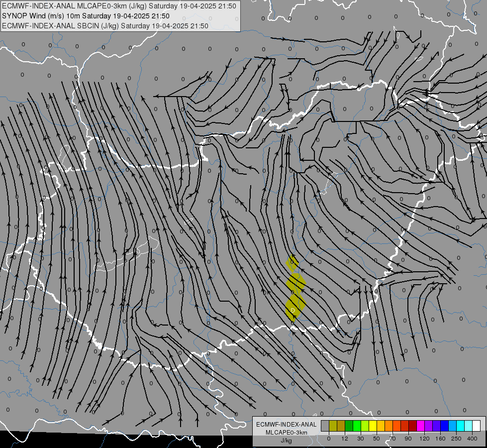Click the ECMWF-INDEX-ANAL MLCAPE0-3km title line
Viewport: 487px width, 448px height.
(119, 6)
